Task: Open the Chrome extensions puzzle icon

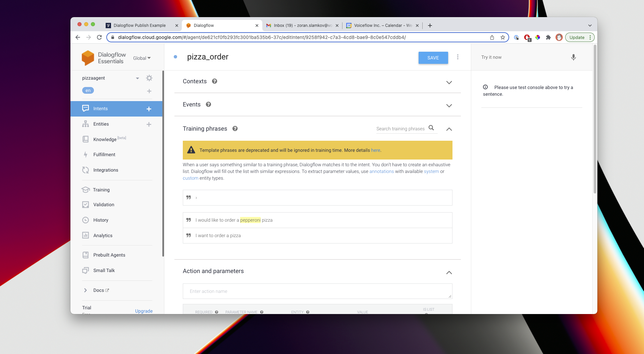Action: pos(548,37)
